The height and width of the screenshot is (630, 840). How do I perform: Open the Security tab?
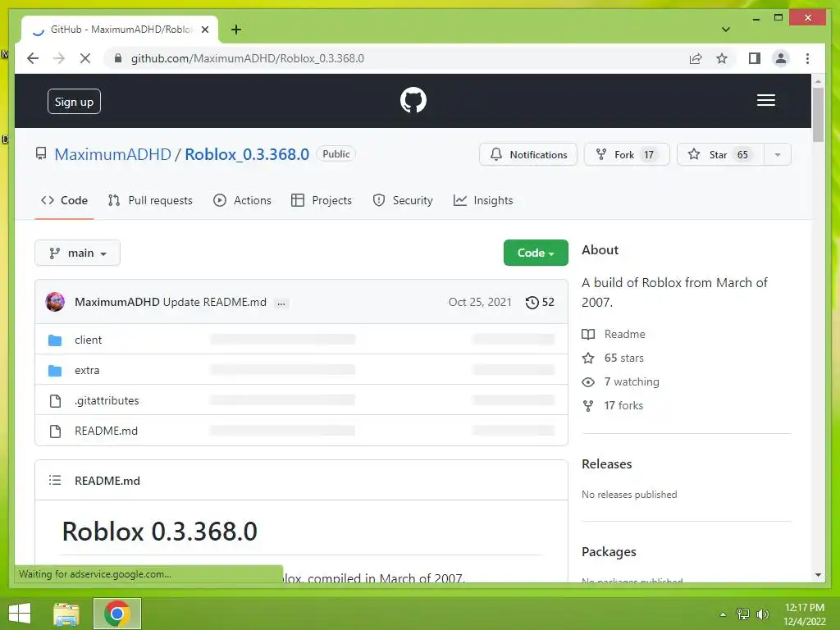pos(403,200)
